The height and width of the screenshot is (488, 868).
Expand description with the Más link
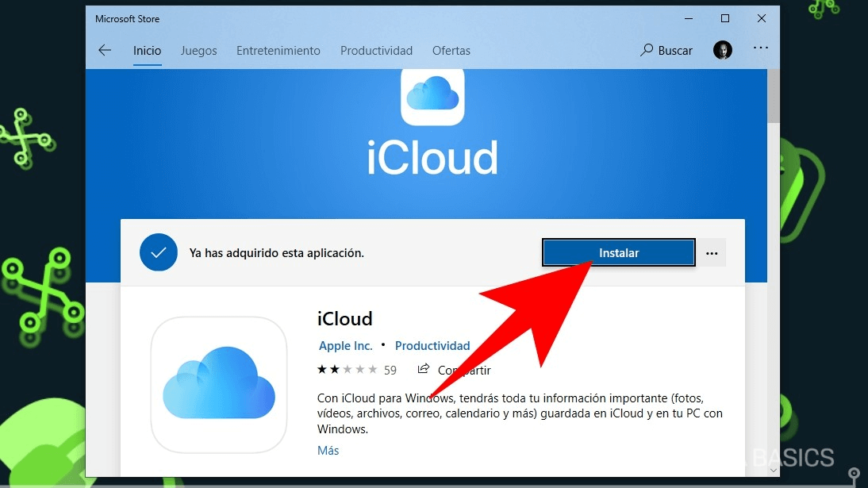328,451
